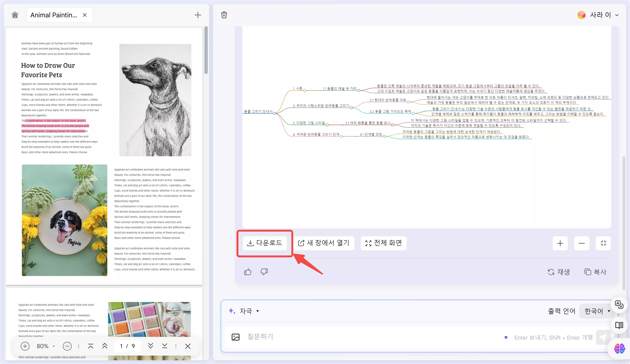Close the PDF page navigation bar

coord(188,346)
